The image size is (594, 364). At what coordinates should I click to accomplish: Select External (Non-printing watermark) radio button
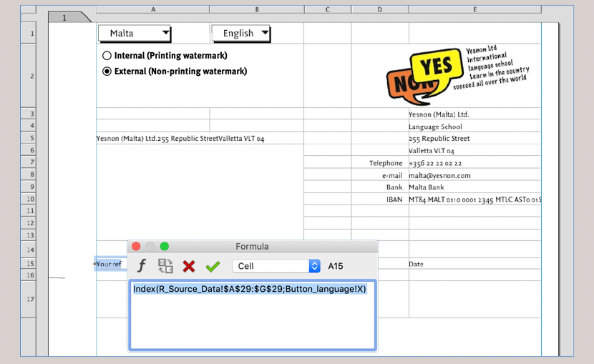click(107, 72)
